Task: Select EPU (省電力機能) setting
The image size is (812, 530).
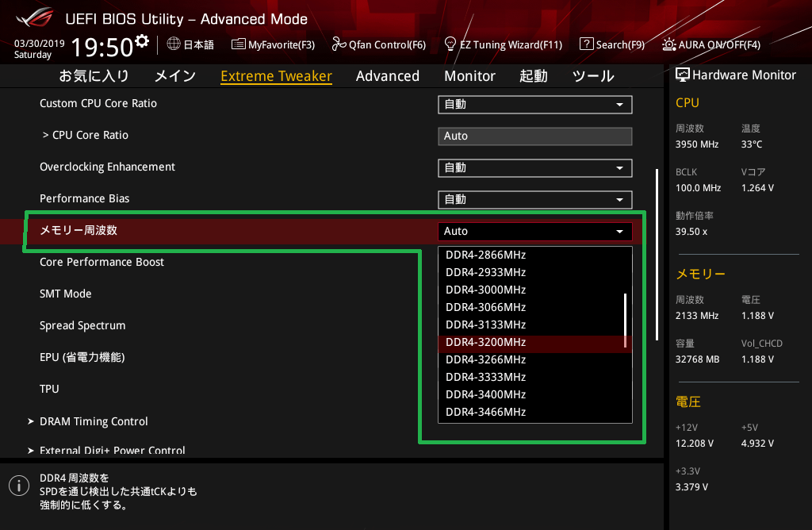Action: 82,358
